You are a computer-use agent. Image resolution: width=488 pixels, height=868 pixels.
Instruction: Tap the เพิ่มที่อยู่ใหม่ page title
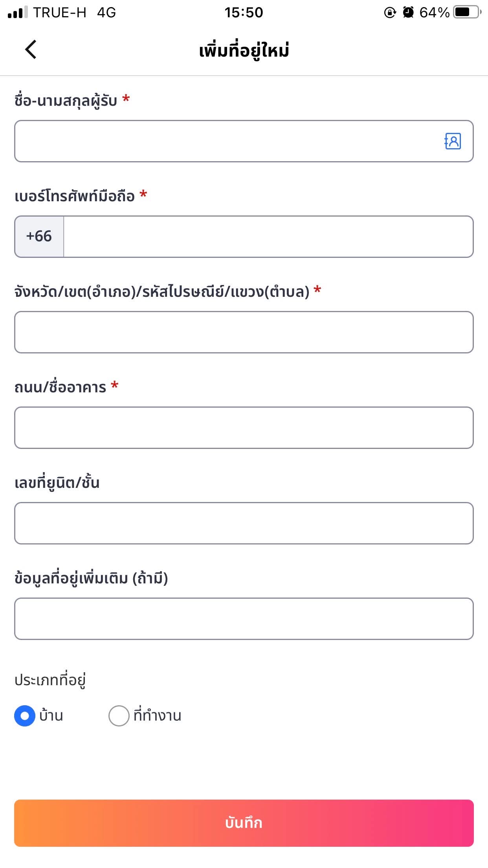(x=244, y=50)
